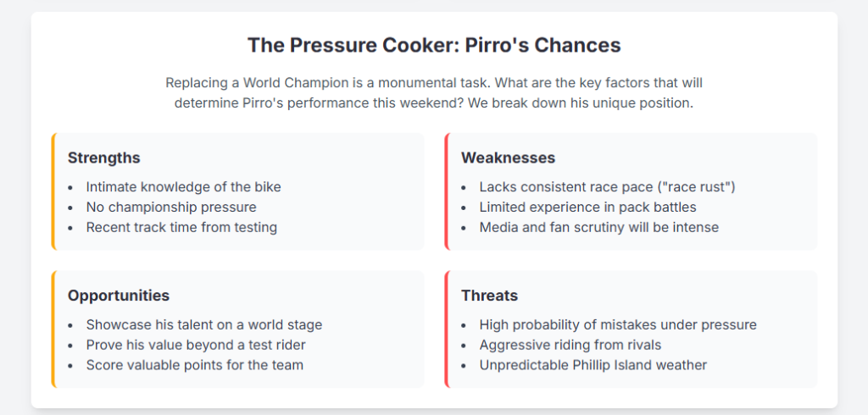Click 'Media and fan scrutiny will be intense'
The height and width of the screenshot is (415, 868).
click(598, 227)
